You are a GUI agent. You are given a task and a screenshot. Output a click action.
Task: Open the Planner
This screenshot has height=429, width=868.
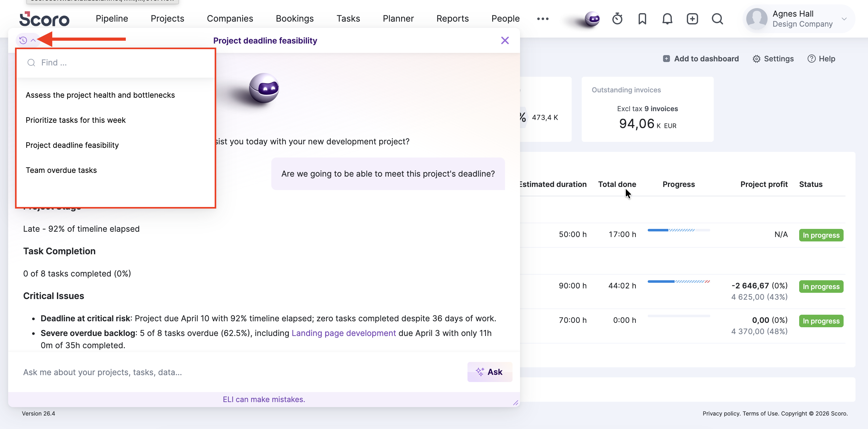point(398,18)
